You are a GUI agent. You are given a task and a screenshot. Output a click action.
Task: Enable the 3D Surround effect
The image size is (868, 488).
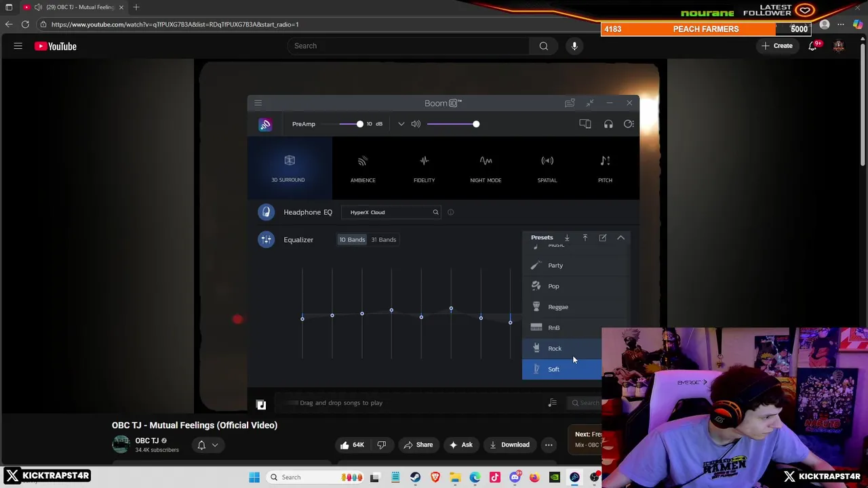[x=289, y=168]
